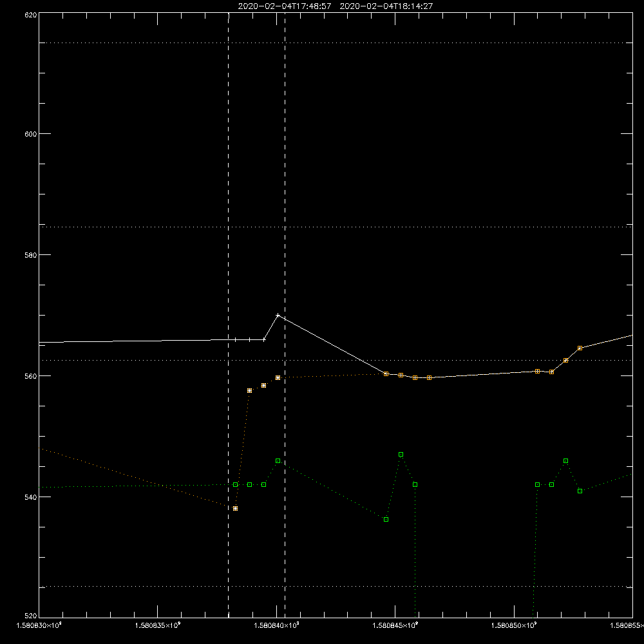Select the y-axis label 560
The width and height of the screenshot is (644, 644).
tap(31, 376)
